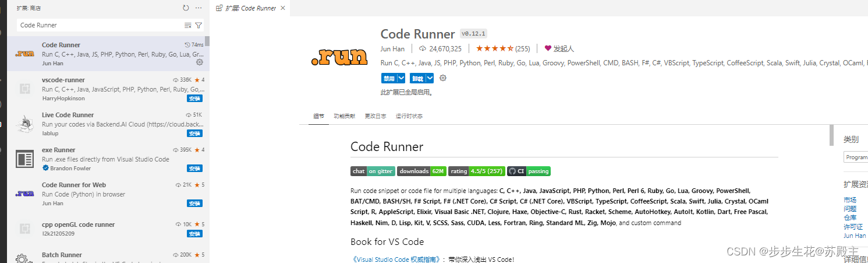
Task: Click the vscode-runner placeholder icon
Action: tap(24, 89)
